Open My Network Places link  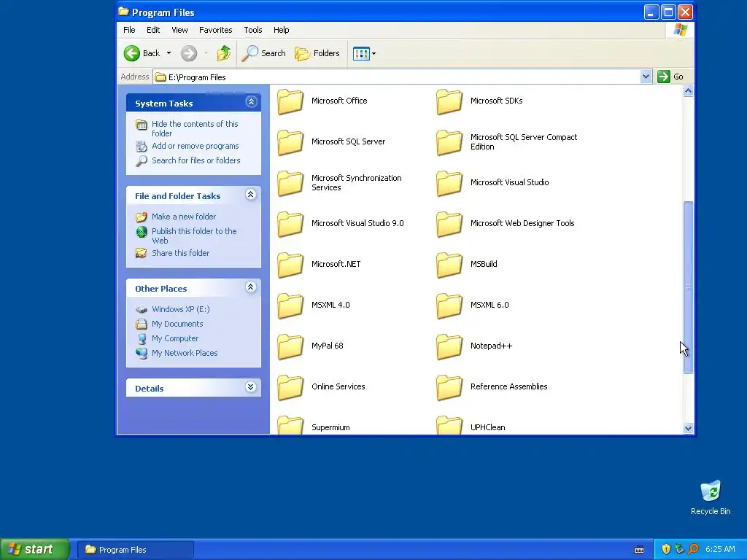pos(185,353)
